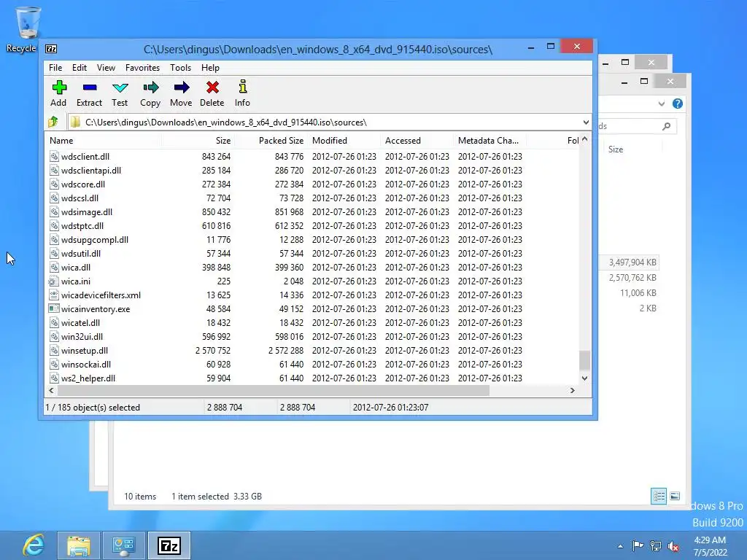The width and height of the screenshot is (747, 560).
Task: Expand the address path dropdown
Action: pyautogui.click(x=586, y=122)
